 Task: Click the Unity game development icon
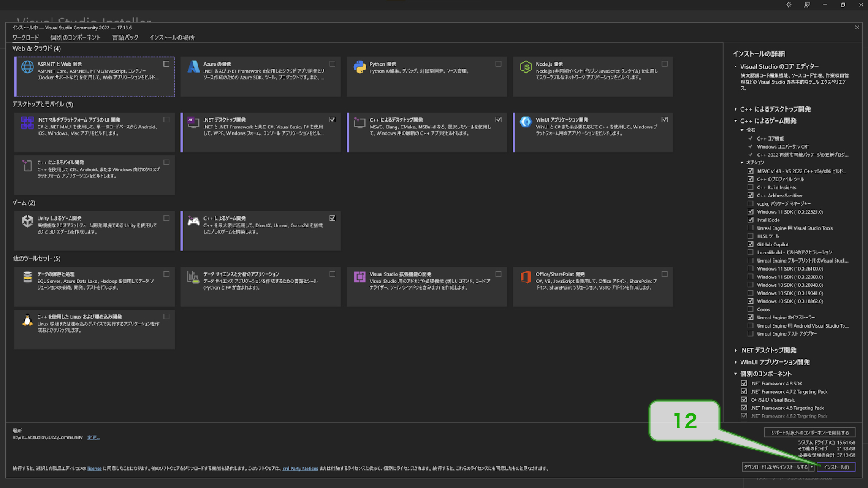(x=28, y=221)
